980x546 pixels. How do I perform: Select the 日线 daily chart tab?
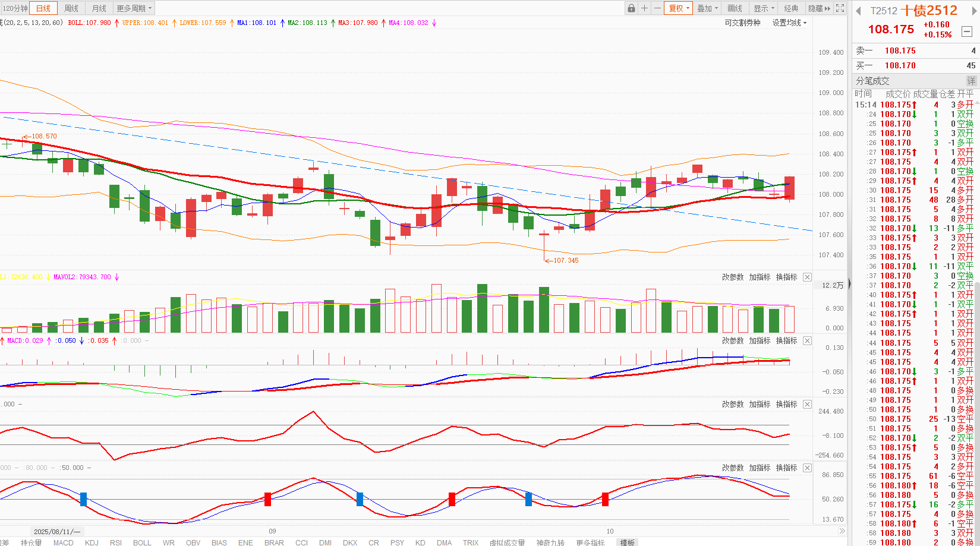(x=43, y=8)
